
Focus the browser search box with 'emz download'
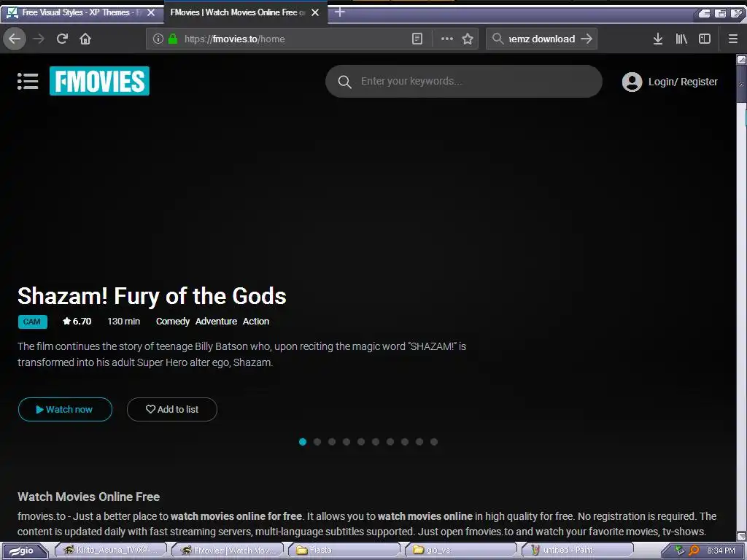[x=542, y=39]
